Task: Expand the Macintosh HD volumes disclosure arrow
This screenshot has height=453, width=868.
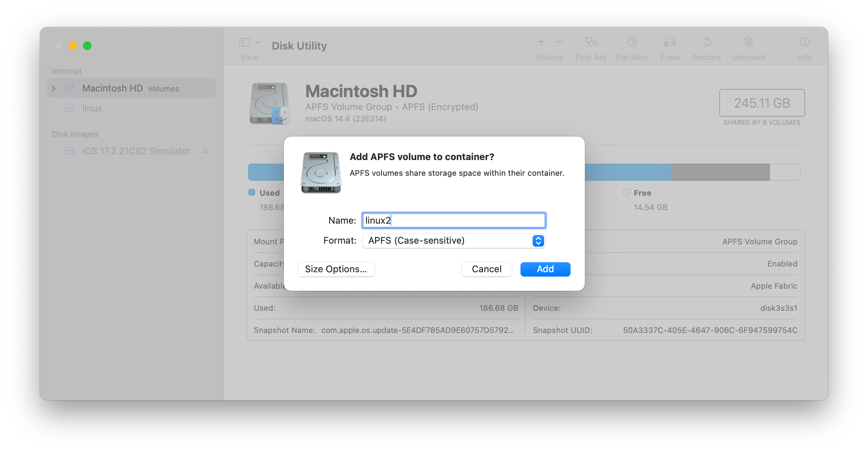Action: click(54, 88)
